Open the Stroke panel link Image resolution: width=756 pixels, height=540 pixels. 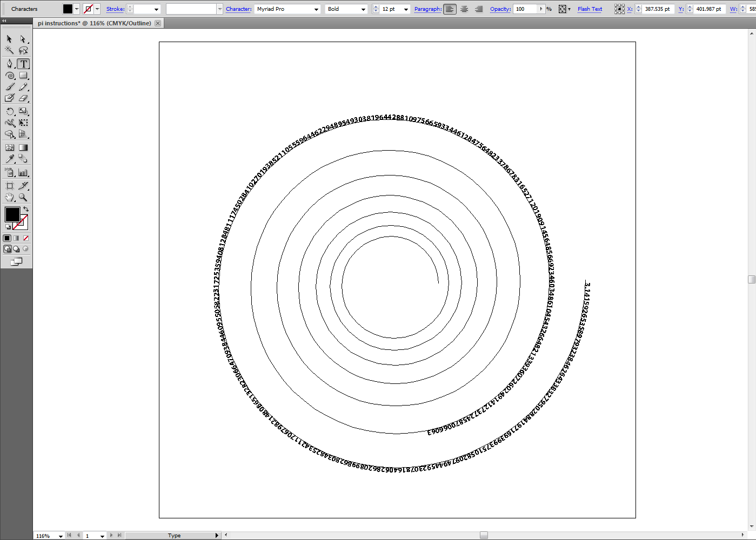click(x=115, y=9)
